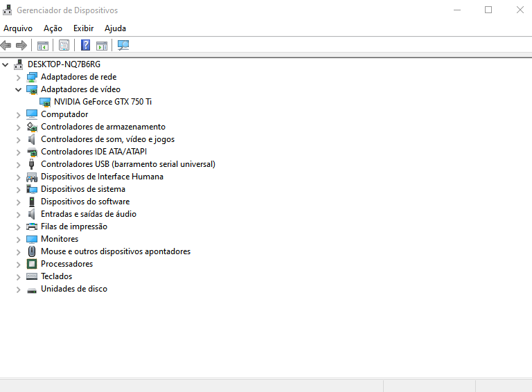Expand Mouse e outros dispositivos apontadores

pyautogui.click(x=18, y=251)
